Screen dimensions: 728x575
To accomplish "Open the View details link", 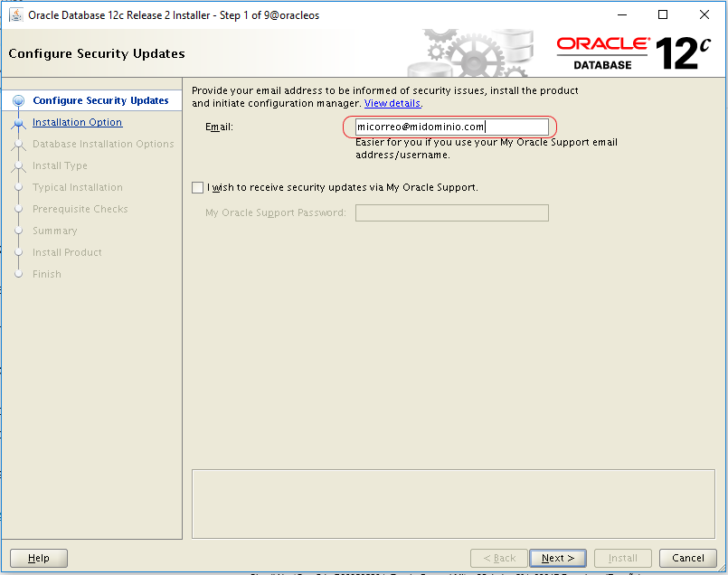I will tap(392, 103).
